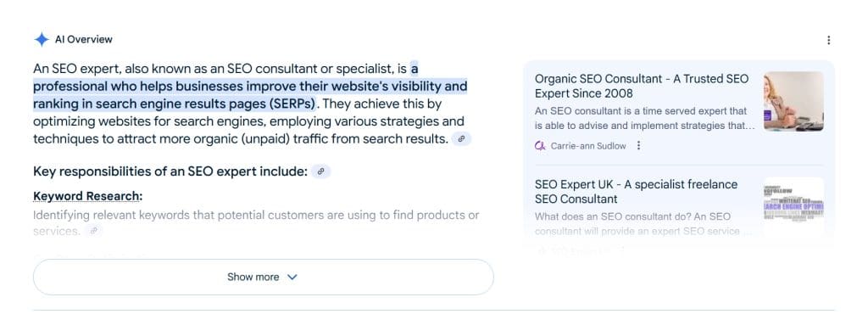
Task: Click link icon after Keyword Research description
Action: pos(94,231)
